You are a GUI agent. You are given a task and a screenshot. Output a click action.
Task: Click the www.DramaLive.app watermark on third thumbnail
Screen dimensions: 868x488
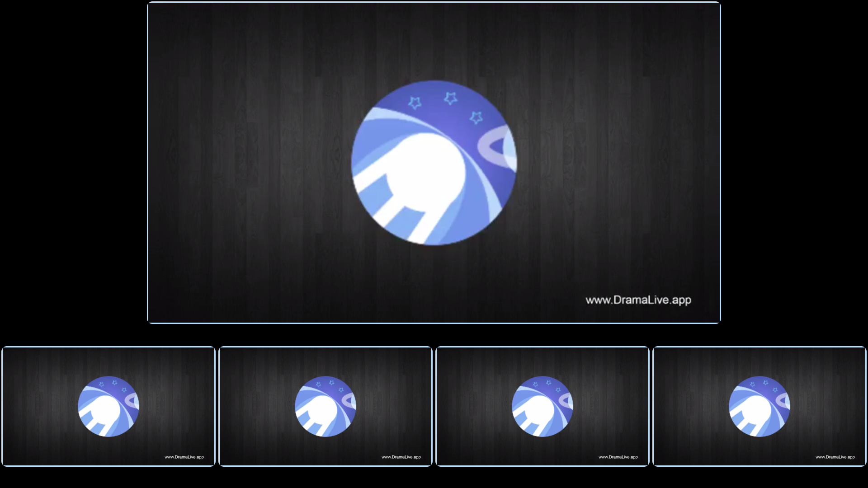tap(618, 457)
